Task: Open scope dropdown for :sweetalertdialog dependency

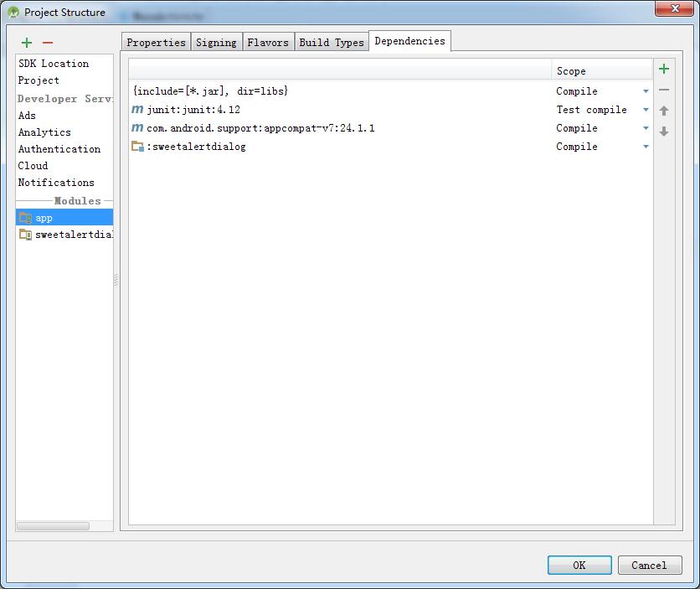Action: [646, 147]
